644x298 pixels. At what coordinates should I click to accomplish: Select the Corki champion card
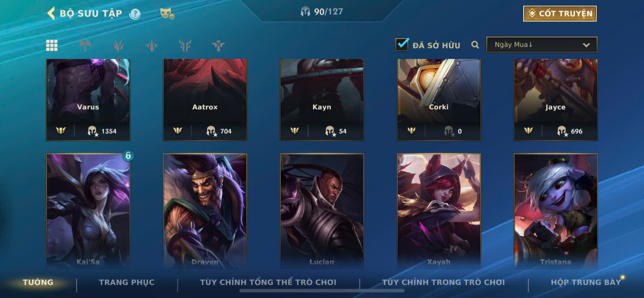click(x=439, y=100)
